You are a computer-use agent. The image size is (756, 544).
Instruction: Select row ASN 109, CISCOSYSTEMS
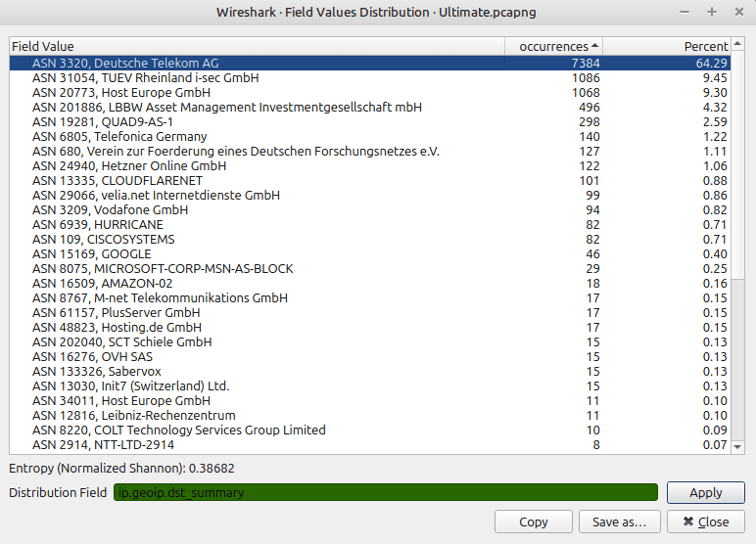370,240
